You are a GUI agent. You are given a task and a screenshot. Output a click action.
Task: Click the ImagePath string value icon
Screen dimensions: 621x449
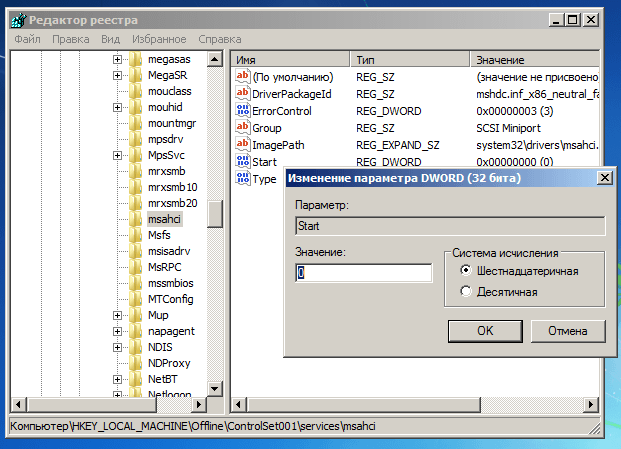(x=241, y=144)
